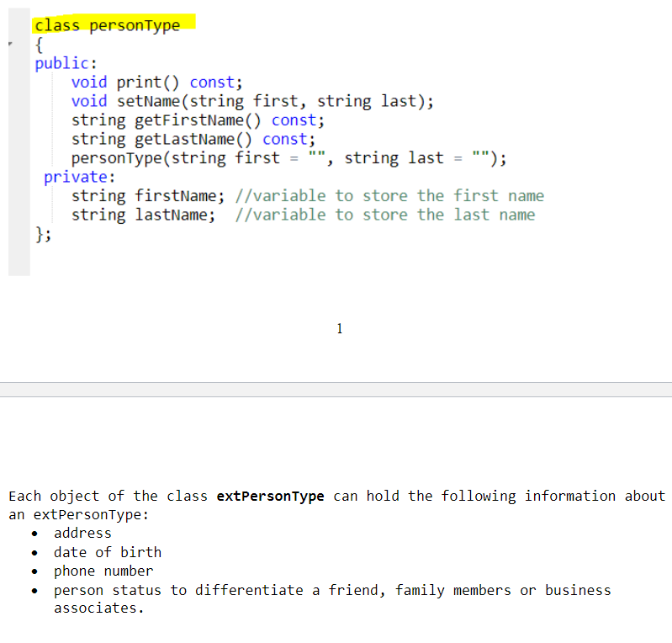Click the 'address' bullet item
The image size is (672, 643).
[82, 534]
